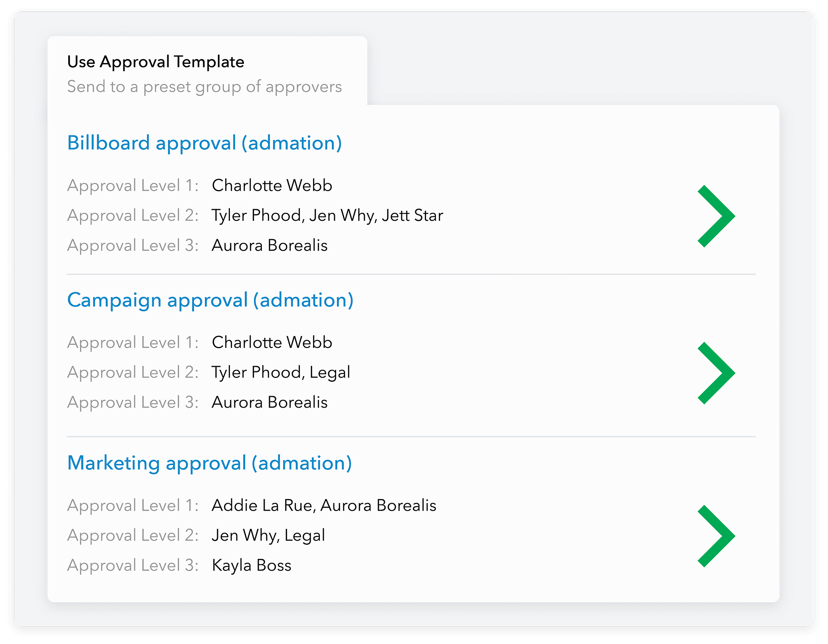This screenshot has width=828, height=644.
Task: Select the Use Approval Template tab
Action: (155, 61)
